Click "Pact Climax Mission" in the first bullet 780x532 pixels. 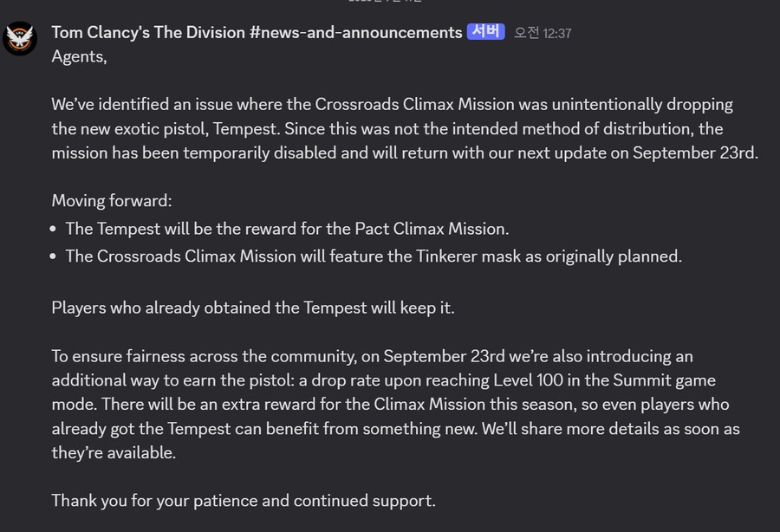427,230
